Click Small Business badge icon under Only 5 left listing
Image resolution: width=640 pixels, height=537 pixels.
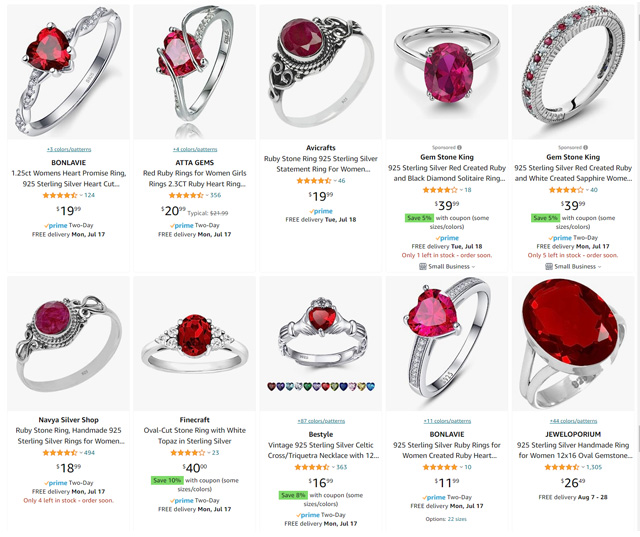[549, 266]
